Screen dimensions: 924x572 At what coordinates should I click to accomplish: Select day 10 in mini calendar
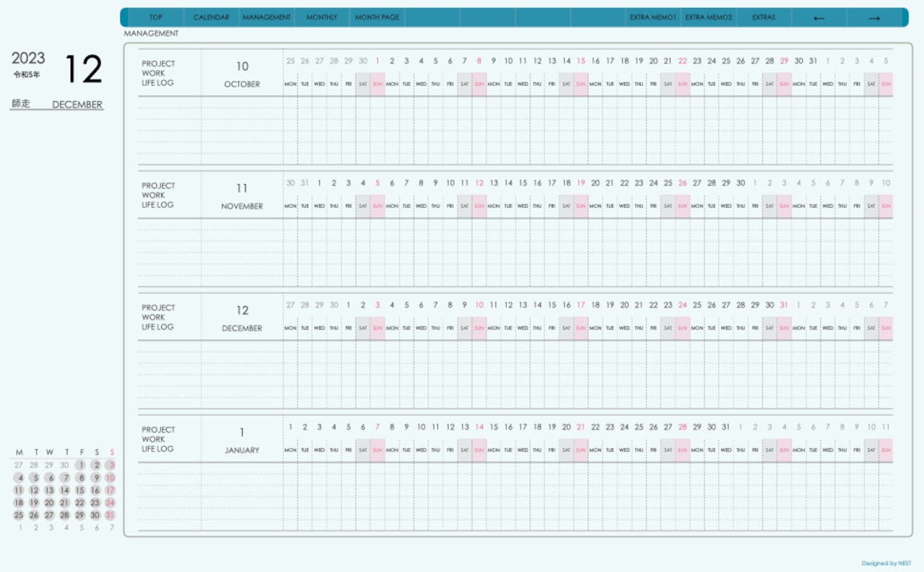[110, 477]
